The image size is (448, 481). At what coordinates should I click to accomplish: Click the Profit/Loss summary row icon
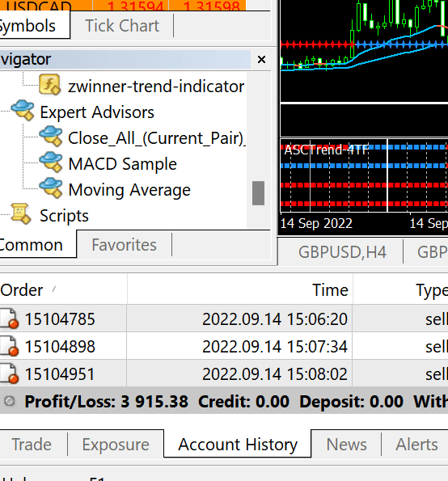(10, 401)
